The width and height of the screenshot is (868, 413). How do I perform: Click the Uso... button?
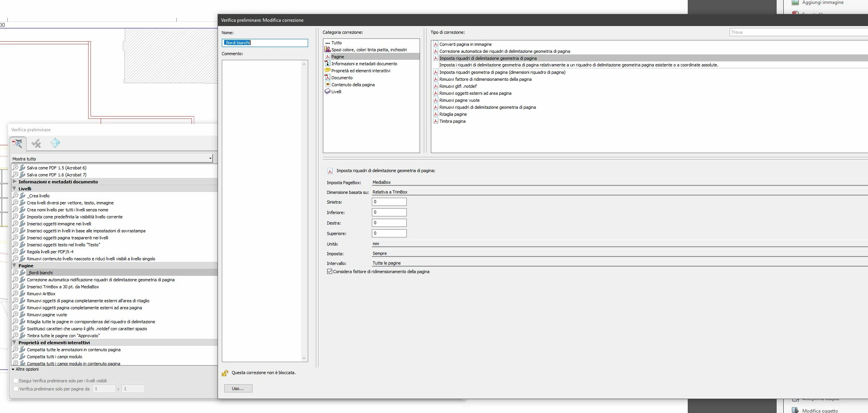[238, 389]
